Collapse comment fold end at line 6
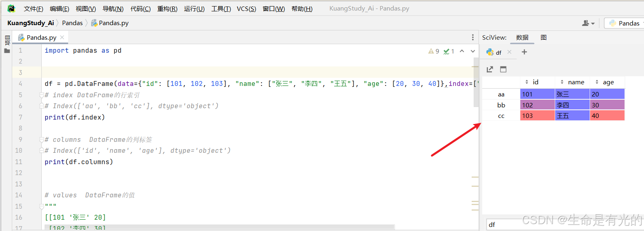 tap(41, 106)
